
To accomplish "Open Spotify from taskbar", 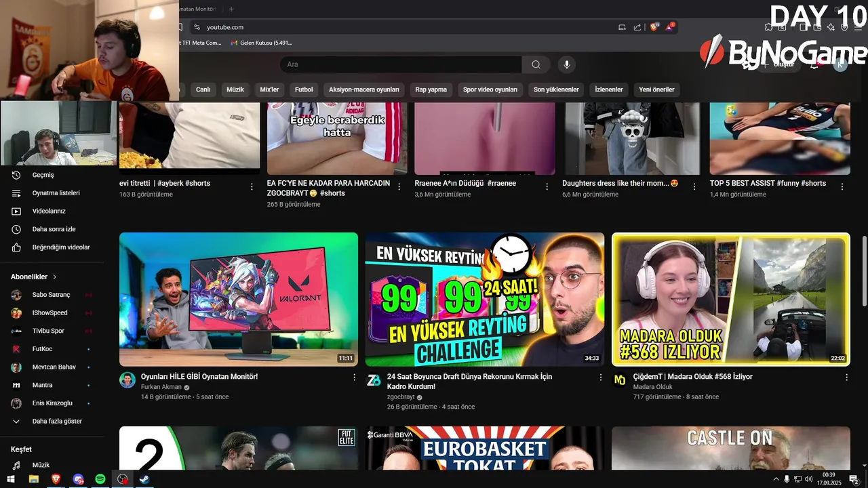I will pos(100,479).
